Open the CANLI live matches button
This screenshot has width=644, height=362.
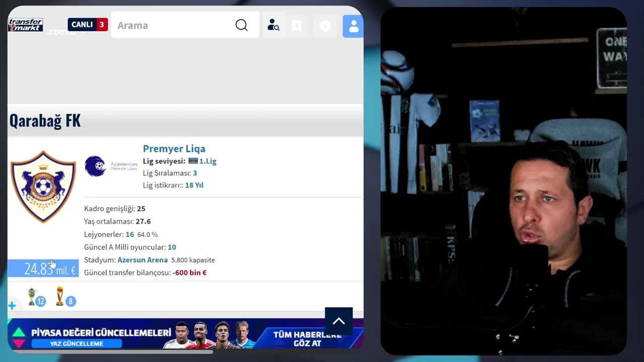click(x=88, y=25)
